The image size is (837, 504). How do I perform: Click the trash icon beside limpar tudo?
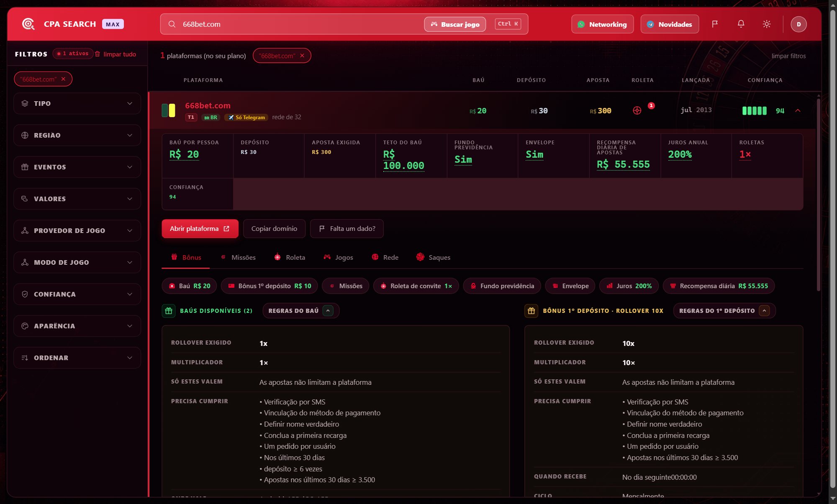click(98, 54)
